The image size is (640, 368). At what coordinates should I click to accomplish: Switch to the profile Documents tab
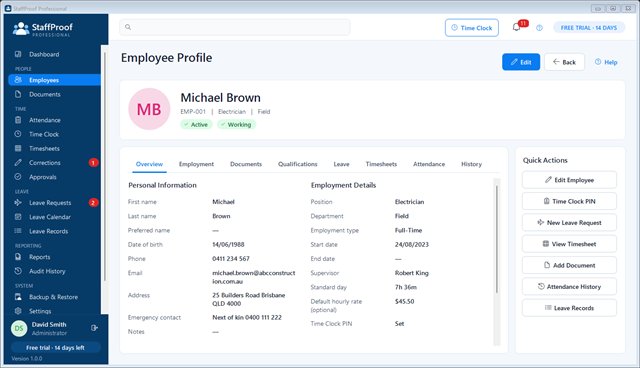(246, 164)
